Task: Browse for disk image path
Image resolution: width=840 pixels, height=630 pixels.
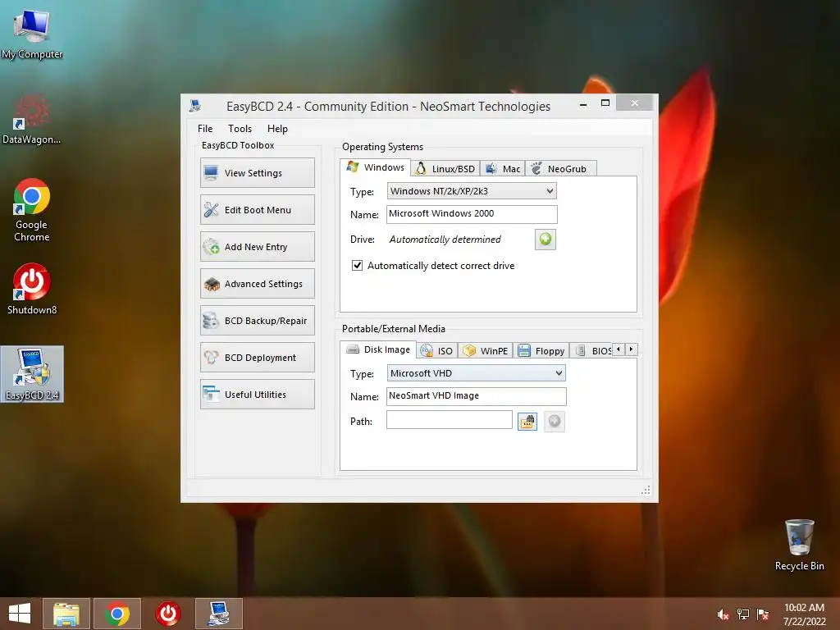Action: 527,422
